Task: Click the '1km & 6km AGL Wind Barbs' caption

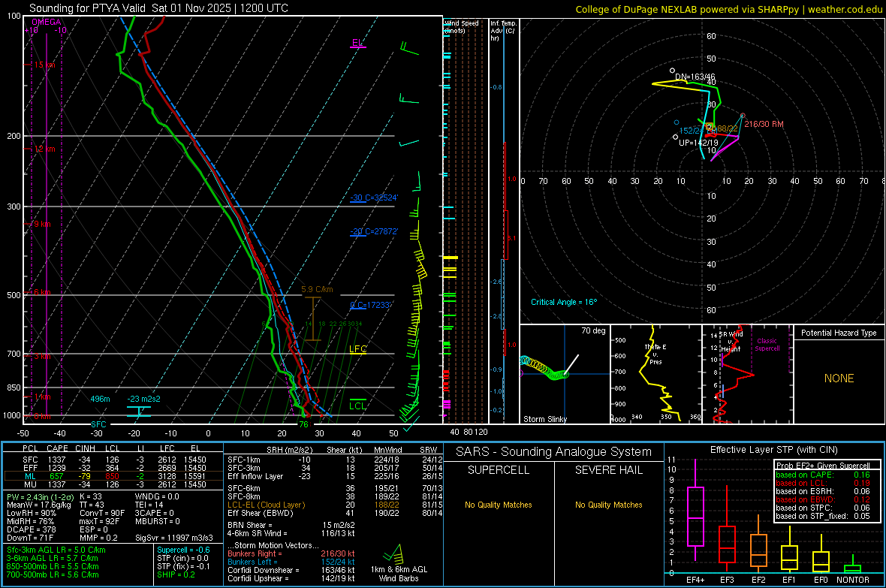Action: [x=399, y=574]
